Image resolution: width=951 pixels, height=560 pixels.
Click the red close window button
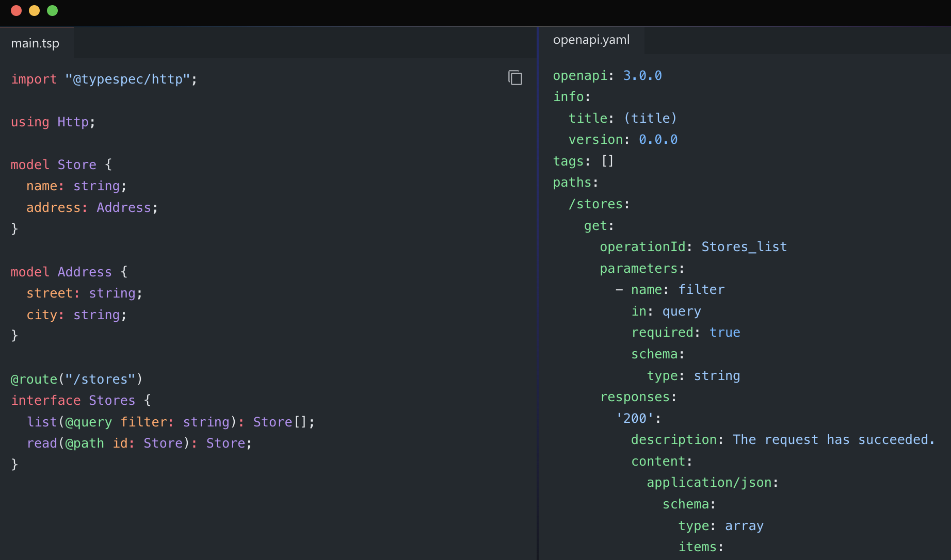(16, 11)
